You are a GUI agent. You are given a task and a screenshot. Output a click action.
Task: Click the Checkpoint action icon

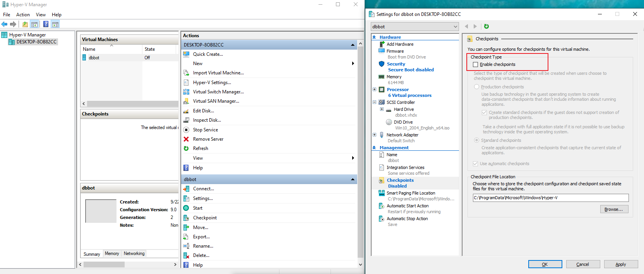tap(186, 218)
